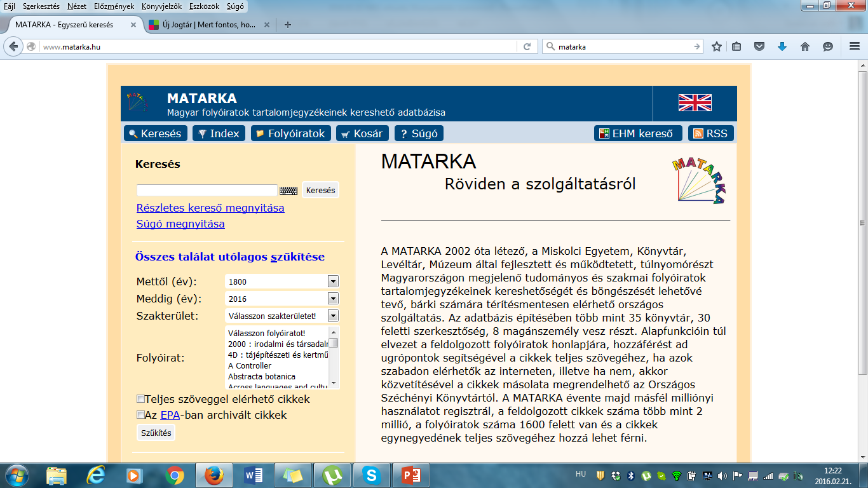Click the journal list scrollbar thumb
Screen dimensions: 868x488
coord(333,343)
